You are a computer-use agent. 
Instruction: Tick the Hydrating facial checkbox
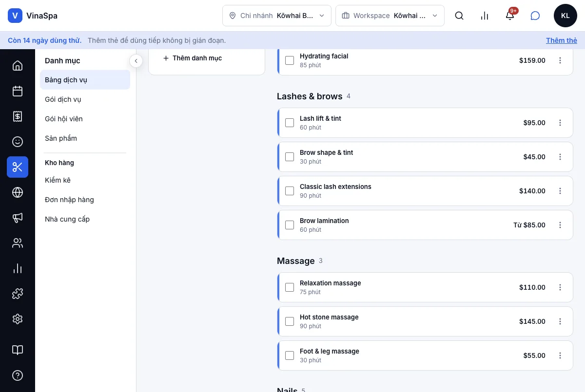pos(290,60)
